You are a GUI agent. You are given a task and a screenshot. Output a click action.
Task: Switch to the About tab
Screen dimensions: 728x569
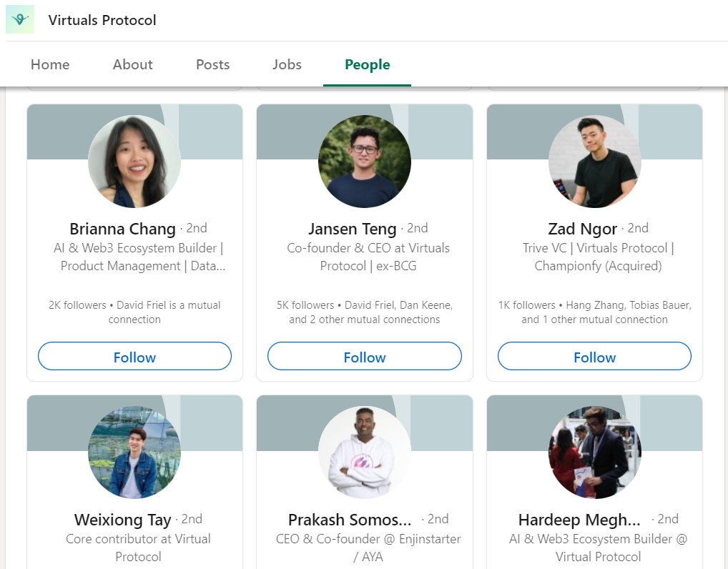pos(132,64)
